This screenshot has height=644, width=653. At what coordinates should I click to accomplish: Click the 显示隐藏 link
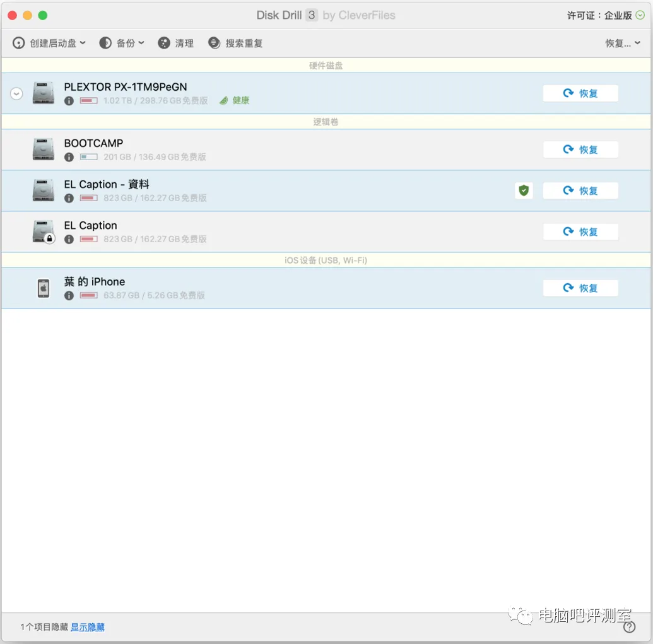tap(88, 627)
